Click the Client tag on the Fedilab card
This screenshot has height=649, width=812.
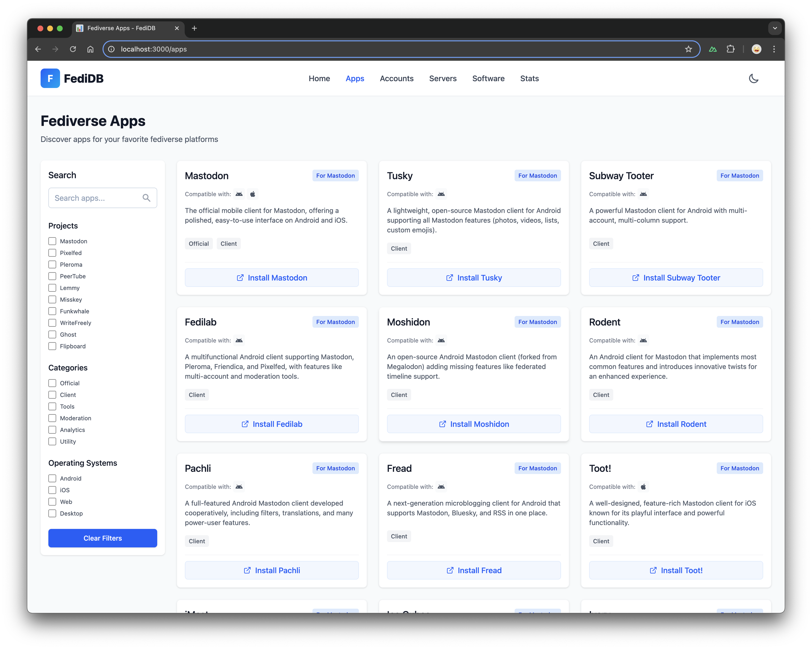[197, 395]
